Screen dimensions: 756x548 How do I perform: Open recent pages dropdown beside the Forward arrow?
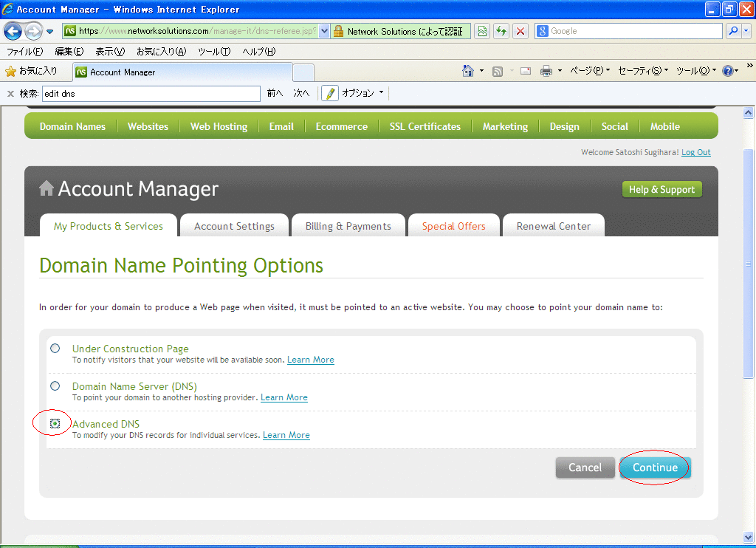49,32
